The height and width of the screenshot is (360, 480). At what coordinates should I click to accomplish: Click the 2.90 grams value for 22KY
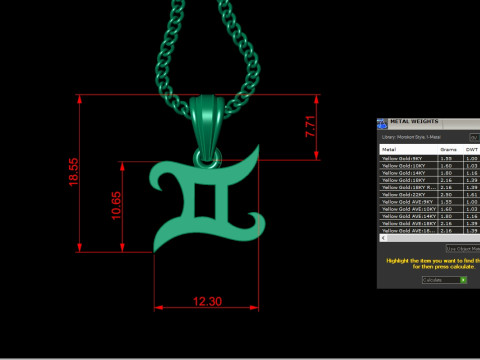pyautogui.click(x=446, y=195)
